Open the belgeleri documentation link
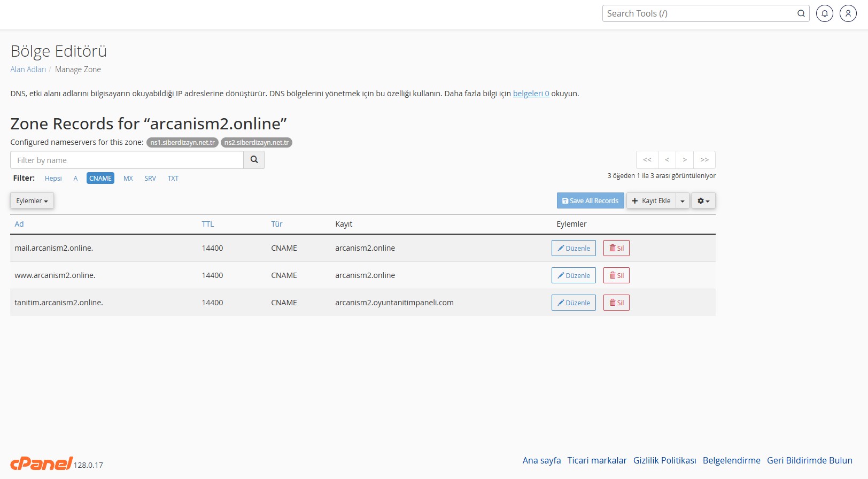The height and width of the screenshot is (479, 868). 531,94
